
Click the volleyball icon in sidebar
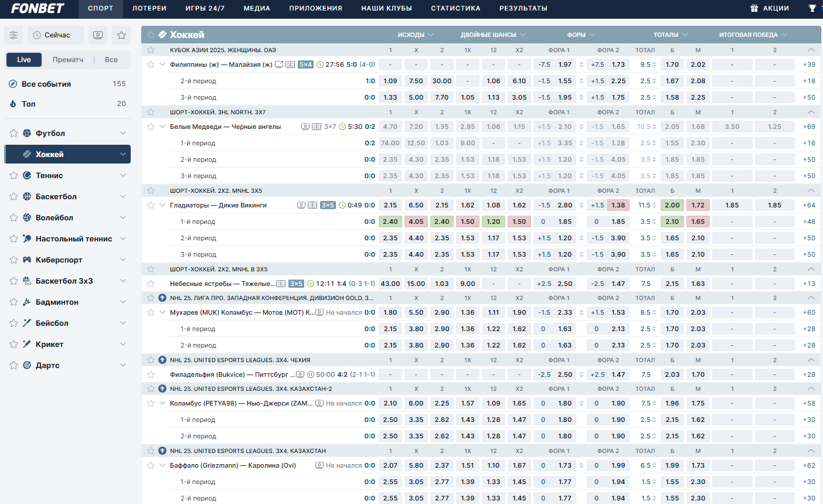tap(27, 217)
